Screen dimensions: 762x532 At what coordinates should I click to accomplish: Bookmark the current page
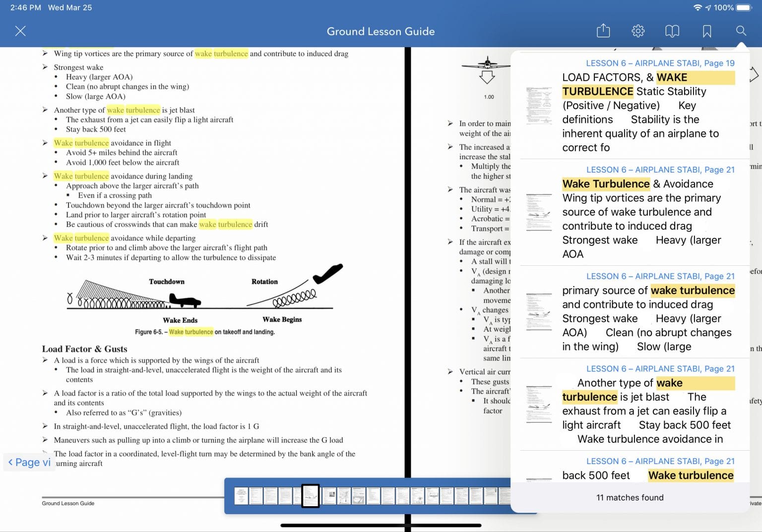coord(707,31)
